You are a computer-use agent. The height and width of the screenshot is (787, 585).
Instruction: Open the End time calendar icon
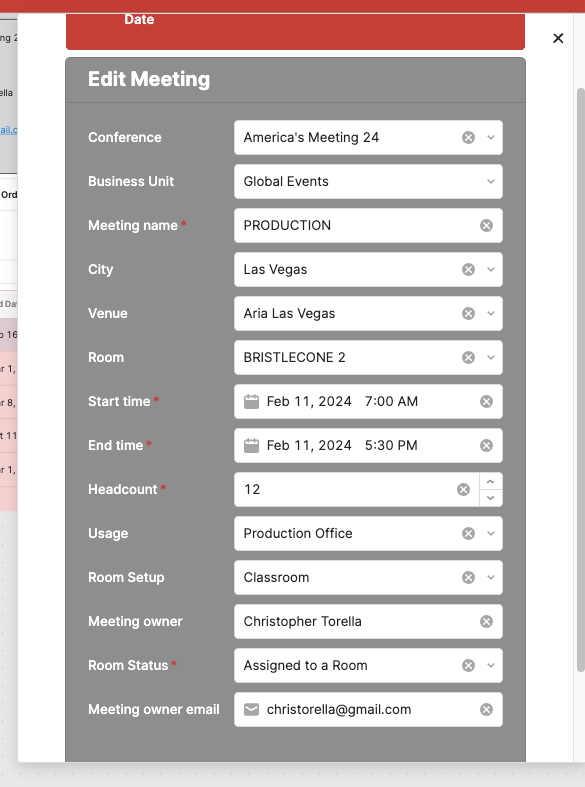251,446
